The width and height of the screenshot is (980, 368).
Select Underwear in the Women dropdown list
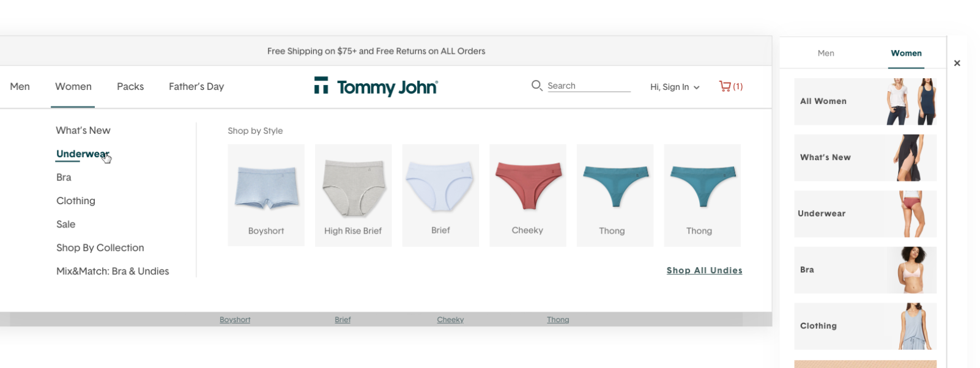[x=83, y=154]
